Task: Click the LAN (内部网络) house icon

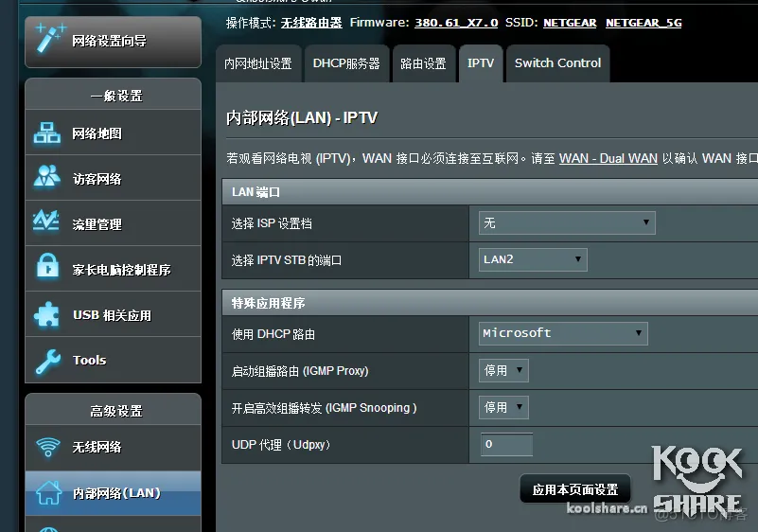Action: coord(47,492)
